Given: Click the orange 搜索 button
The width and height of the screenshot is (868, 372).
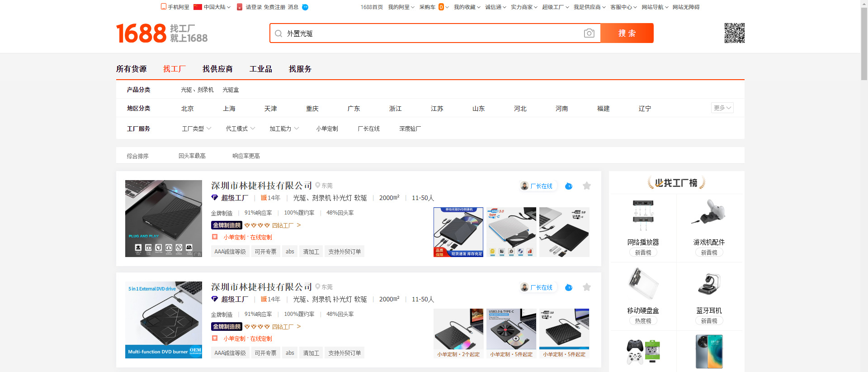Looking at the screenshot, I should click(x=627, y=33).
